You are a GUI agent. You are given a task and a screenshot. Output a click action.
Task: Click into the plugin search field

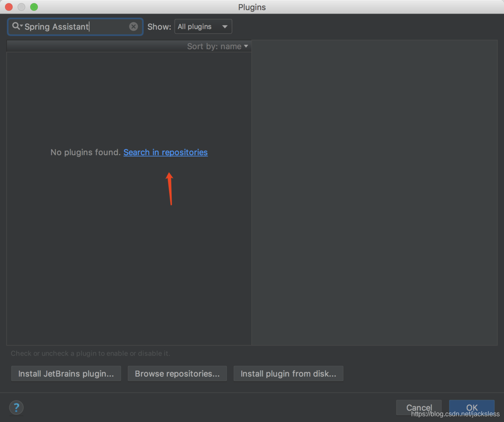pyautogui.click(x=76, y=26)
